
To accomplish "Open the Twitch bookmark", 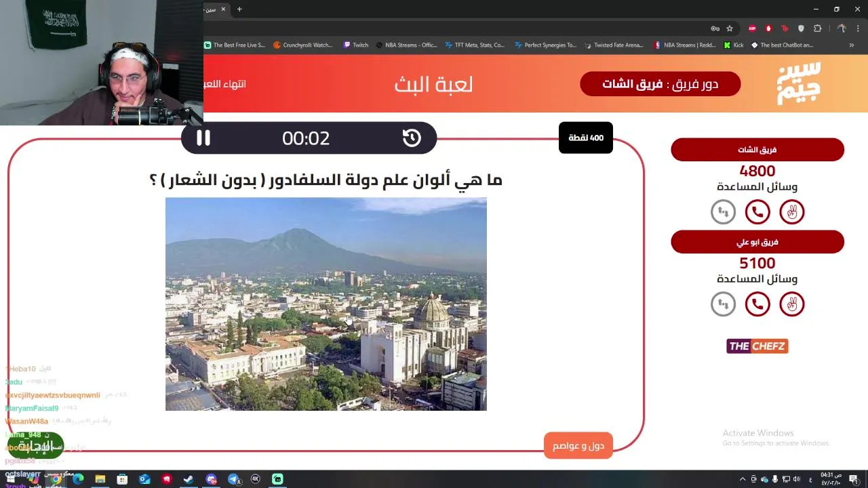I will [x=356, y=45].
